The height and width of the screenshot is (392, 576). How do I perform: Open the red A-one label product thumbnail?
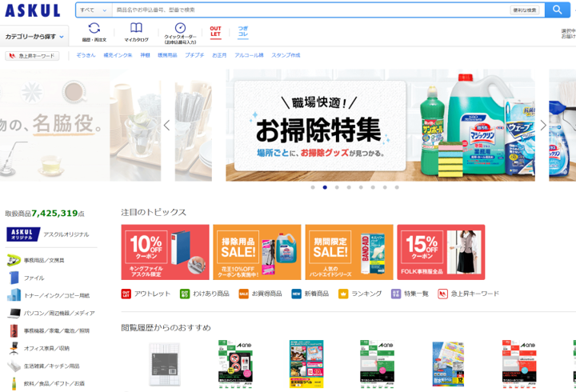click(519, 364)
